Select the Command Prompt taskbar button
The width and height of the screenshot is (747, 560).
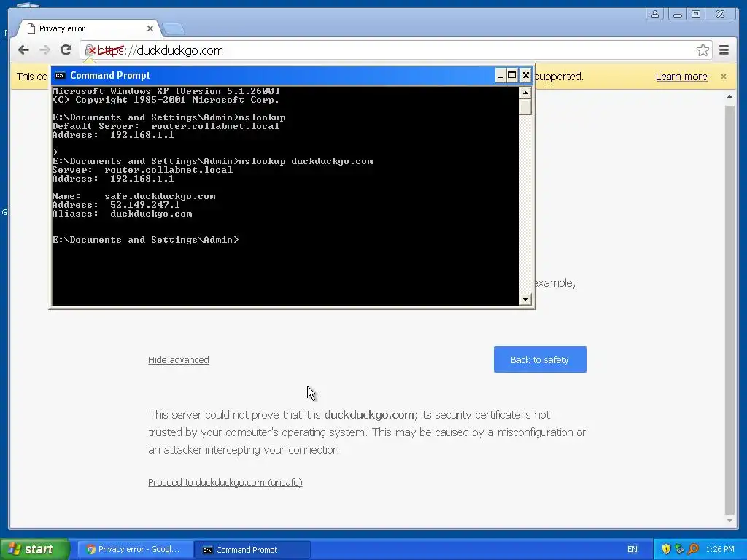[252, 550]
